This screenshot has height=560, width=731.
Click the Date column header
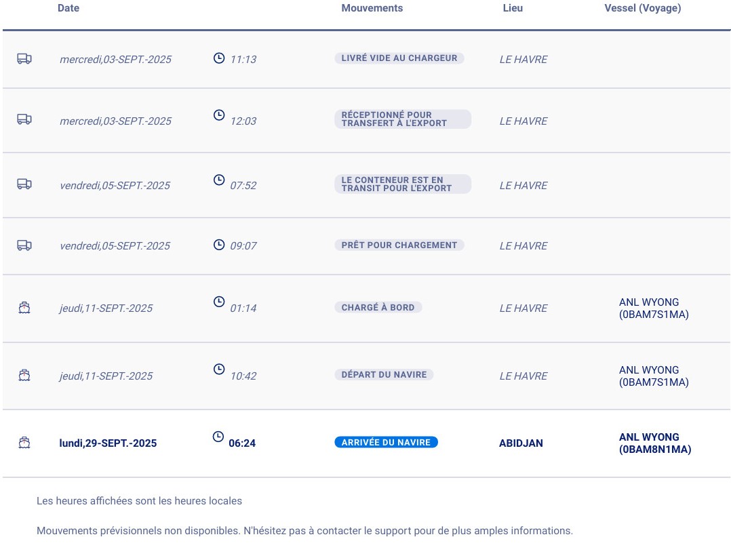pos(68,8)
